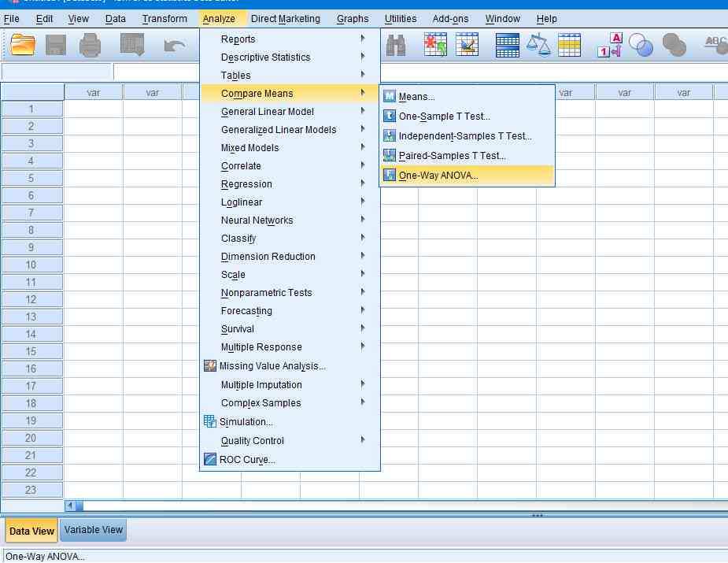Choose Complex Samples menu entry
728x563 pixels.
pos(290,402)
